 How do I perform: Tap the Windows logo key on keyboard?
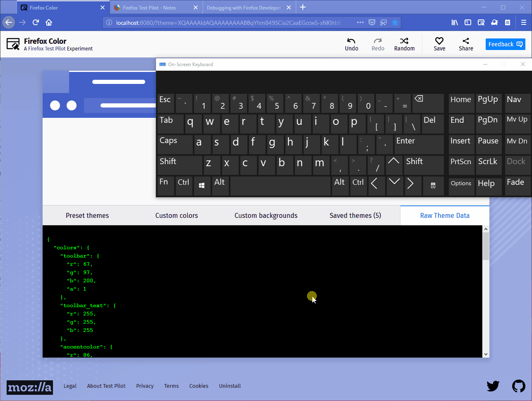click(x=201, y=186)
